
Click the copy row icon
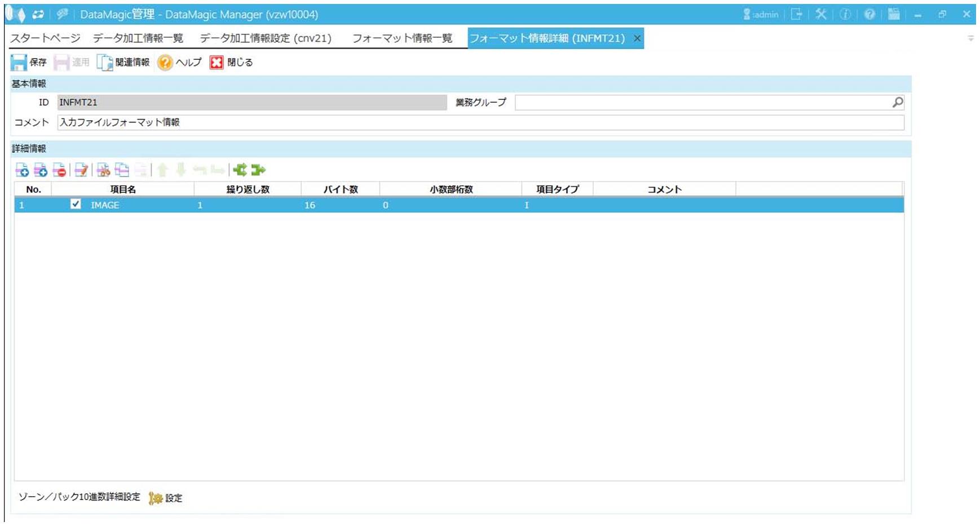pyautogui.click(x=122, y=170)
